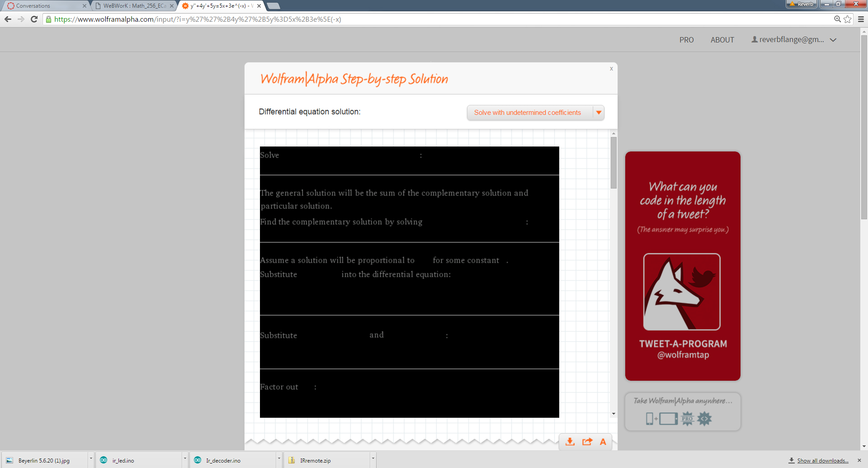Open the ir_led.ino download

(139, 460)
